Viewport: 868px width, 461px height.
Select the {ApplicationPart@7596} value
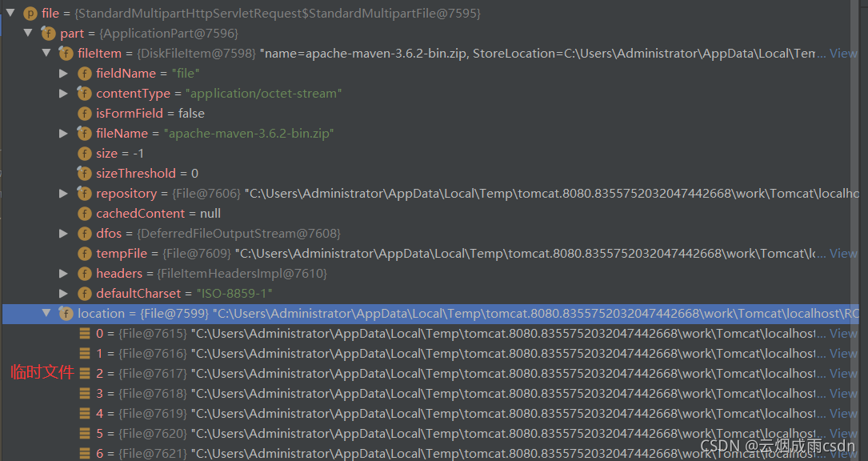(x=169, y=34)
